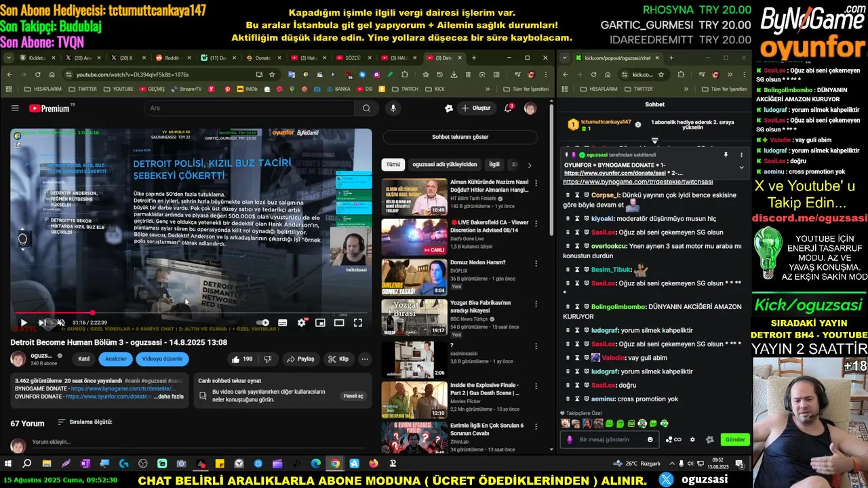
Task: Open Tüm Yer İşaretleri in YouTube window
Action: (x=526, y=89)
